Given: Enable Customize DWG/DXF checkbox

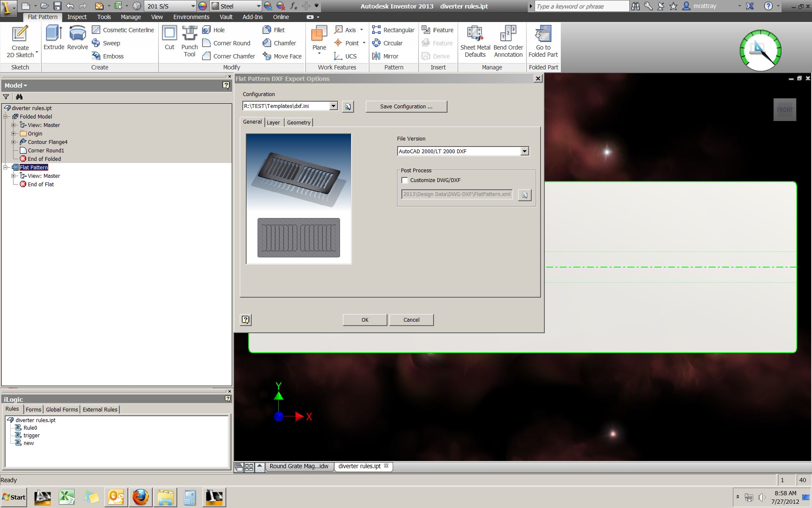Looking at the screenshot, I should tap(405, 180).
